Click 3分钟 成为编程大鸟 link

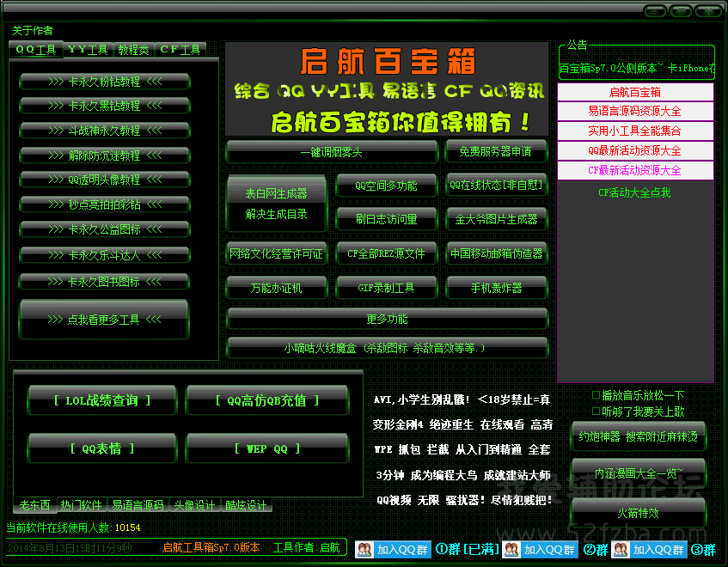coord(463,475)
